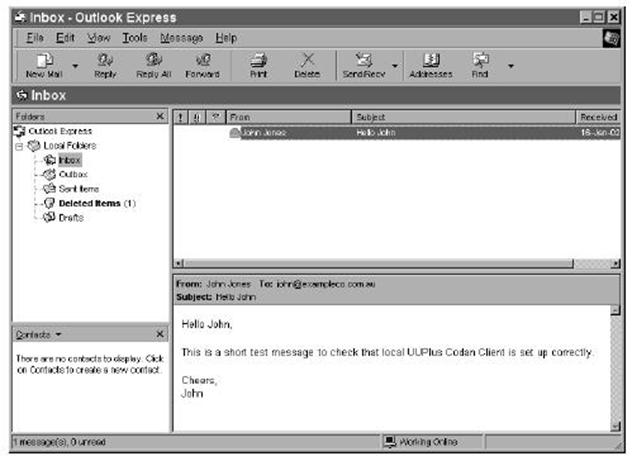Open the Send/Recv dropdown arrow

395,67
